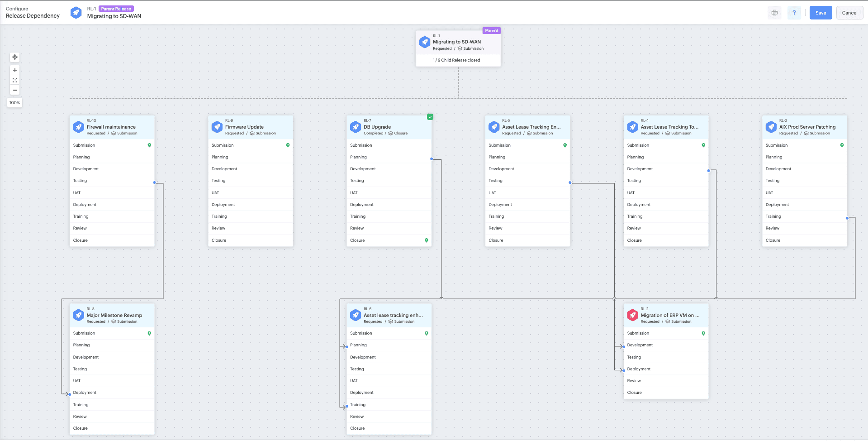
Task: Click the green checkmark on the DB Upgrade card
Action: 430,117
